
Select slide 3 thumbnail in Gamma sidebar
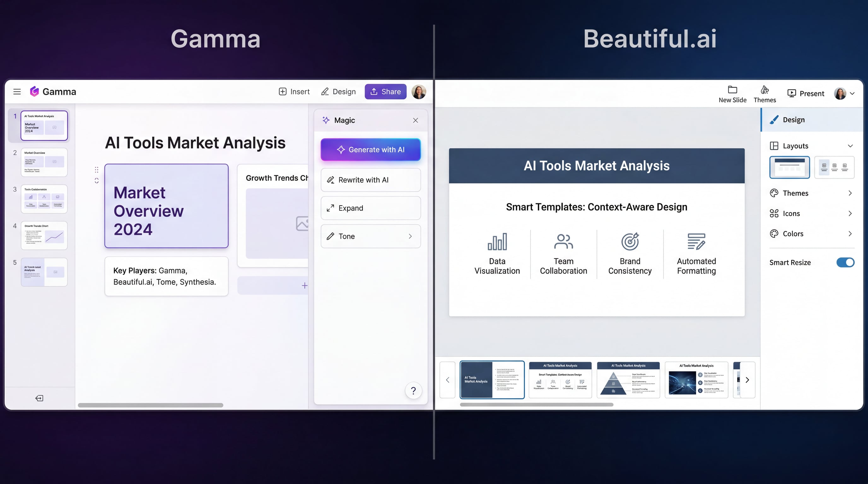pos(44,199)
